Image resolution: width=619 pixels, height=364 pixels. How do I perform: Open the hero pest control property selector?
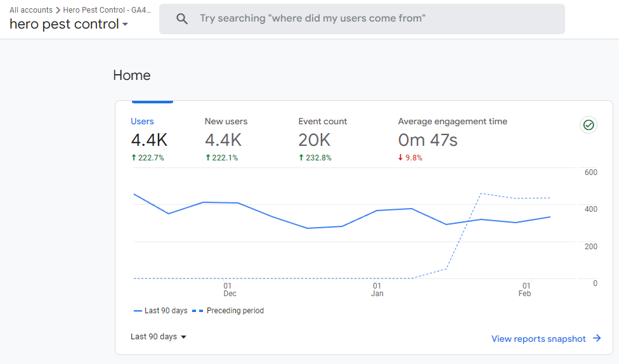[68, 25]
